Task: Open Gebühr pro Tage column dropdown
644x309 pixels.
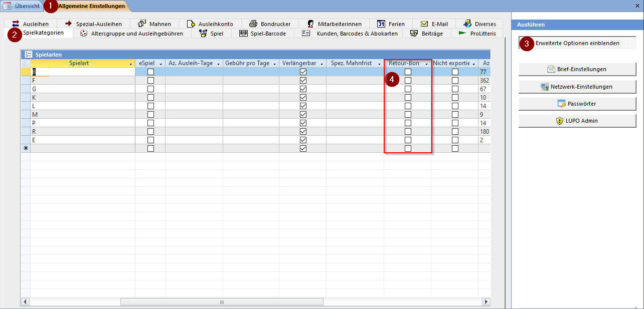Action: (x=275, y=64)
